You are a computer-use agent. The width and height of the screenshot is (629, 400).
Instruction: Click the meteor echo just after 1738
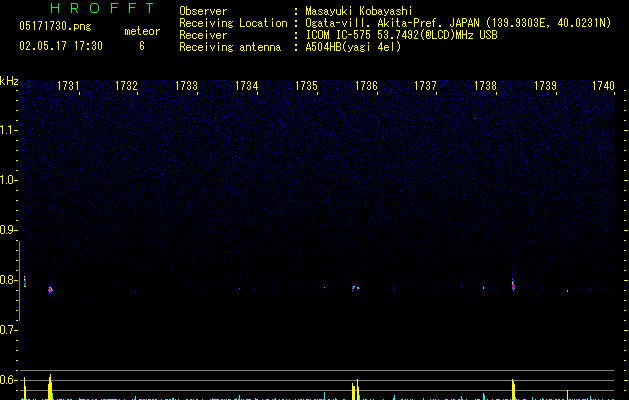[513, 284]
